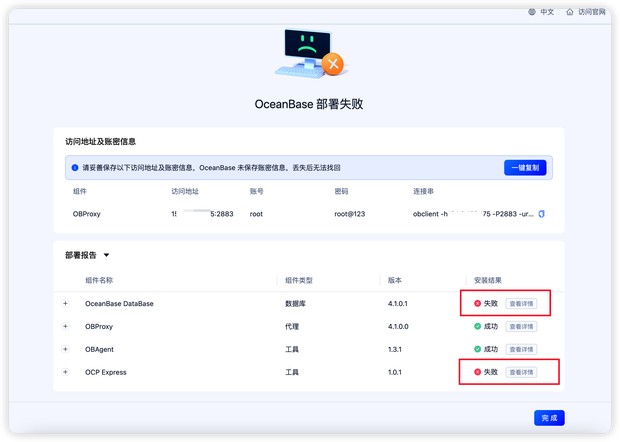
Task: Click OceanBase DataBase component name
Action: (x=119, y=304)
